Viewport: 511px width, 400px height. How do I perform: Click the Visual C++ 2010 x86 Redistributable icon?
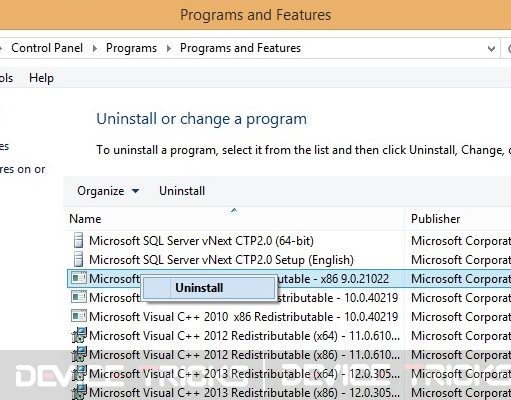pyautogui.click(x=79, y=316)
